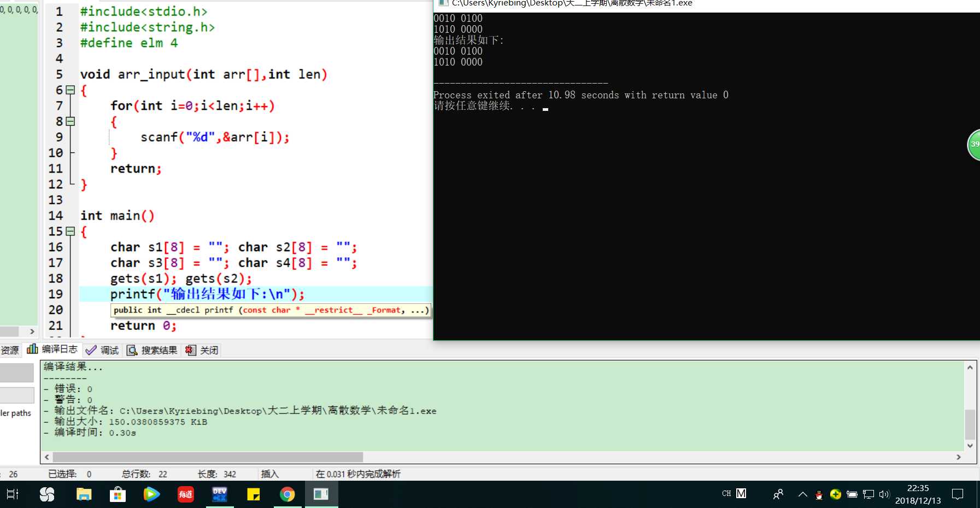
Task: Open the 编译日志 compile log tab
Action: point(52,350)
